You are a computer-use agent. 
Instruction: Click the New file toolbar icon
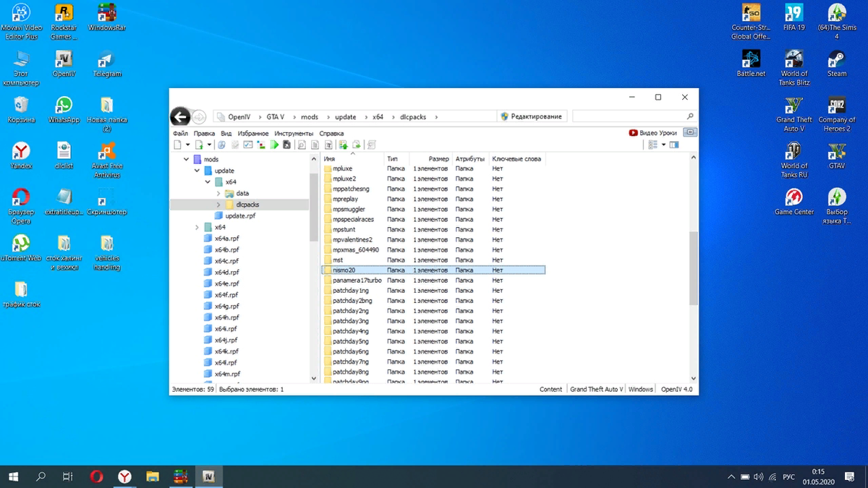(x=178, y=145)
